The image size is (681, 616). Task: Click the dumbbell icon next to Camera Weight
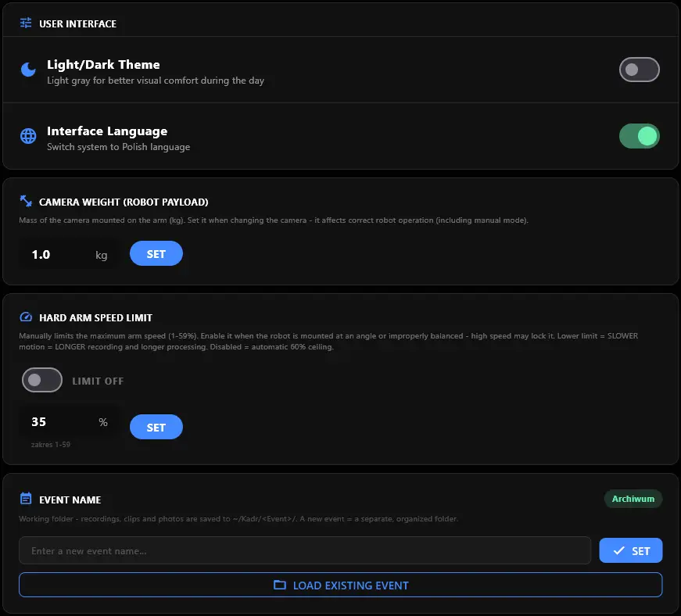pyautogui.click(x=26, y=201)
